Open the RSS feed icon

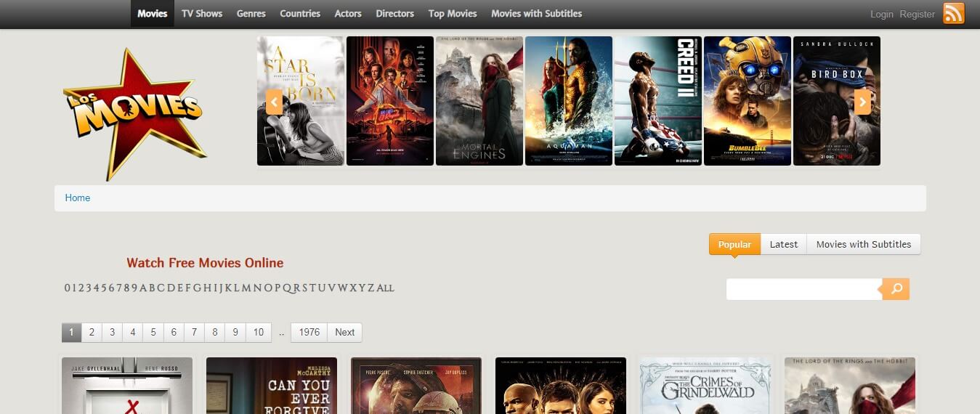tap(953, 14)
